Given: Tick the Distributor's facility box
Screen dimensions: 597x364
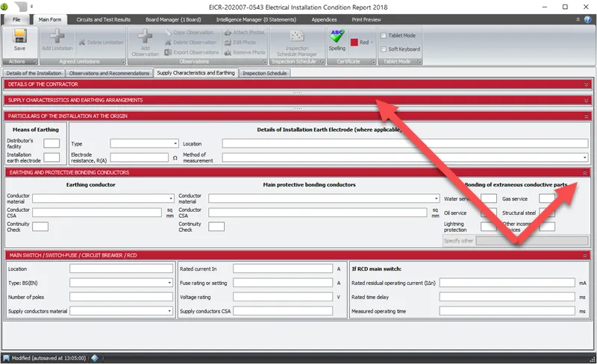Looking at the screenshot, I should 51,143.
